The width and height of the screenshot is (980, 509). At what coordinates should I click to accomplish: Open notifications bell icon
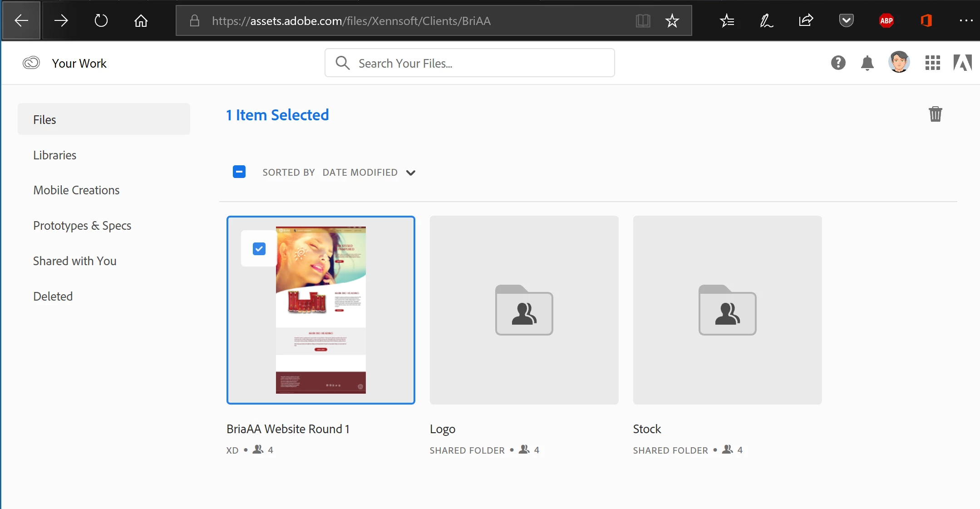[x=867, y=63]
